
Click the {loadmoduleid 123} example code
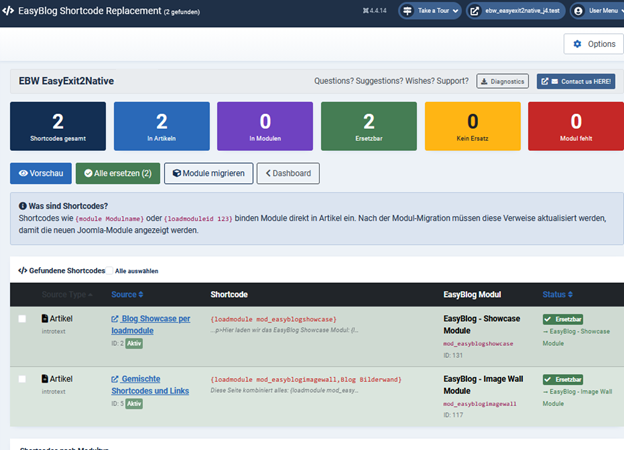point(198,218)
